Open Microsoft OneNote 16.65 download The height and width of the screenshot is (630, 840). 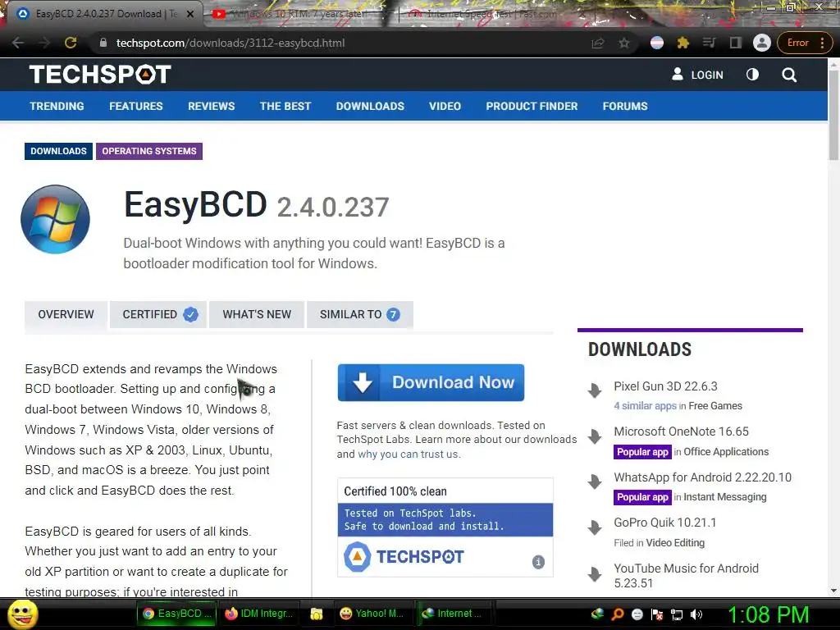[681, 431]
